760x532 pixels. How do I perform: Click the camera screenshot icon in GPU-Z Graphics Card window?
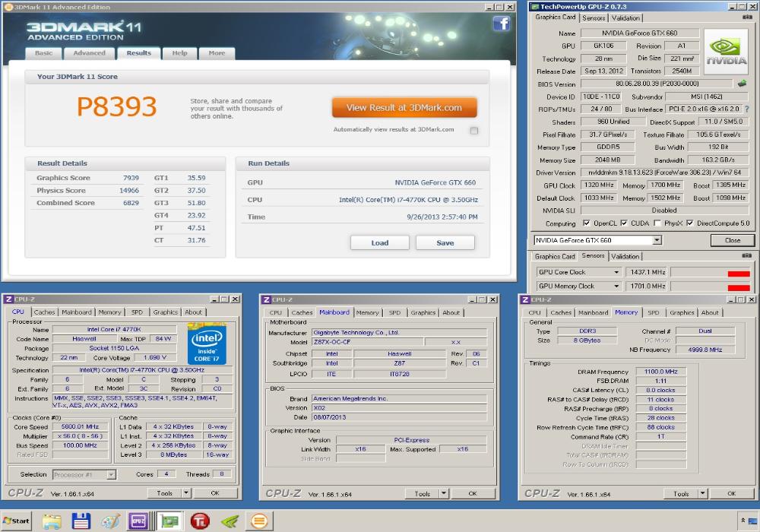(747, 17)
